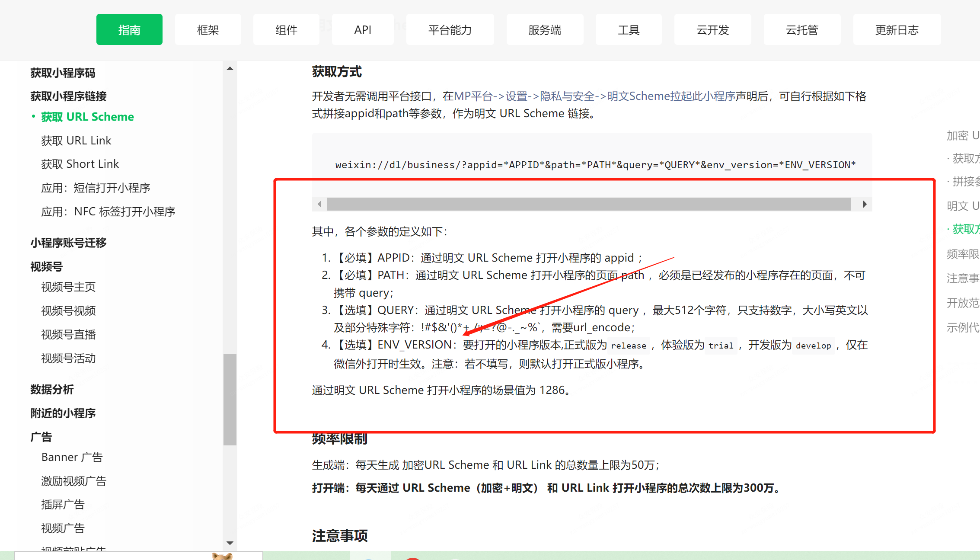The image size is (980, 560).
Task: Click sidebar scroll up arrow
Action: [230, 69]
